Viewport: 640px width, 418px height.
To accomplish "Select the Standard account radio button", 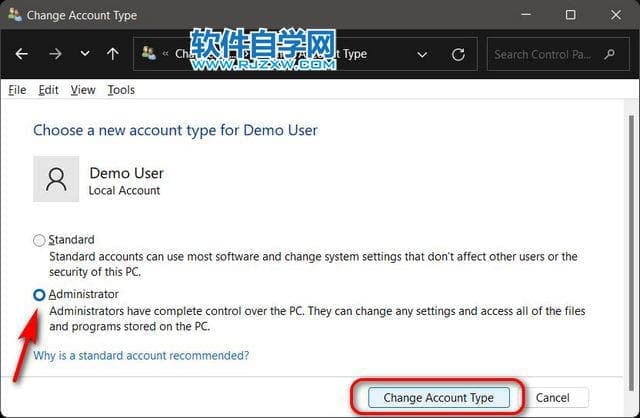I will pyautogui.click(x=39, y=240).
